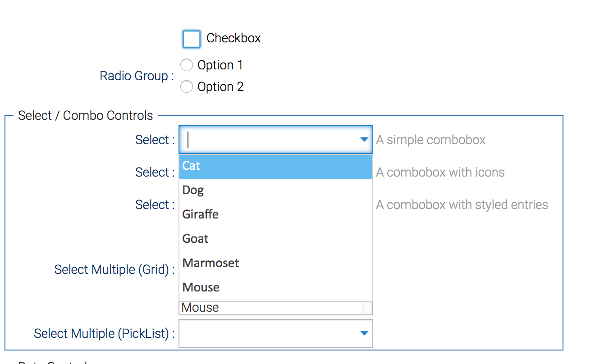The image size is (595, 364).
Task: Pick the bold Mouse dropdown entry
Action: coord(276,287)
